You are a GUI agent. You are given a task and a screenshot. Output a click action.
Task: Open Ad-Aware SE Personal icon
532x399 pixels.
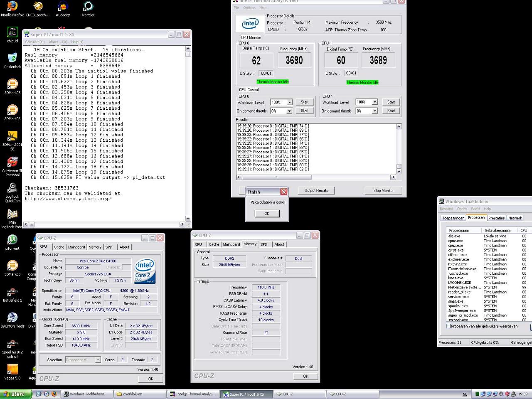12,166
